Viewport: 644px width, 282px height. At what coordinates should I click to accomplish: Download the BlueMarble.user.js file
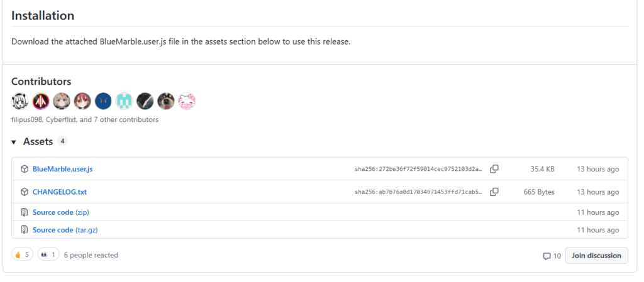tap(62, 169)
